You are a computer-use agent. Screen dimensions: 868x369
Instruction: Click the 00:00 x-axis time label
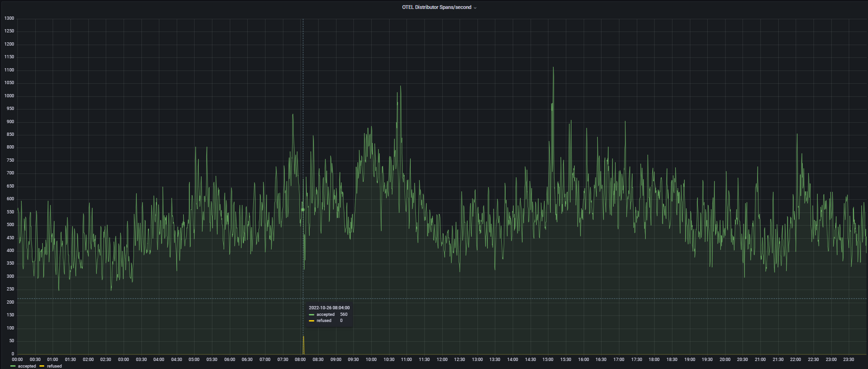click(x=17, y=360)
